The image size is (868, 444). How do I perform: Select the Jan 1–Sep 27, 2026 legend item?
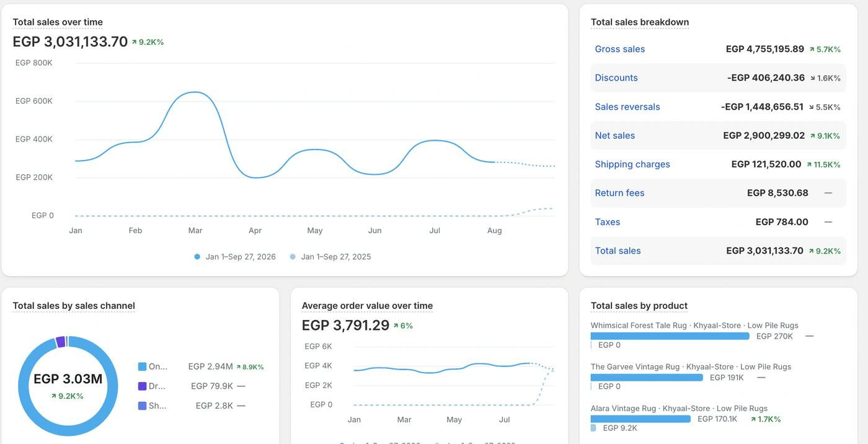(x=236, y=257)
